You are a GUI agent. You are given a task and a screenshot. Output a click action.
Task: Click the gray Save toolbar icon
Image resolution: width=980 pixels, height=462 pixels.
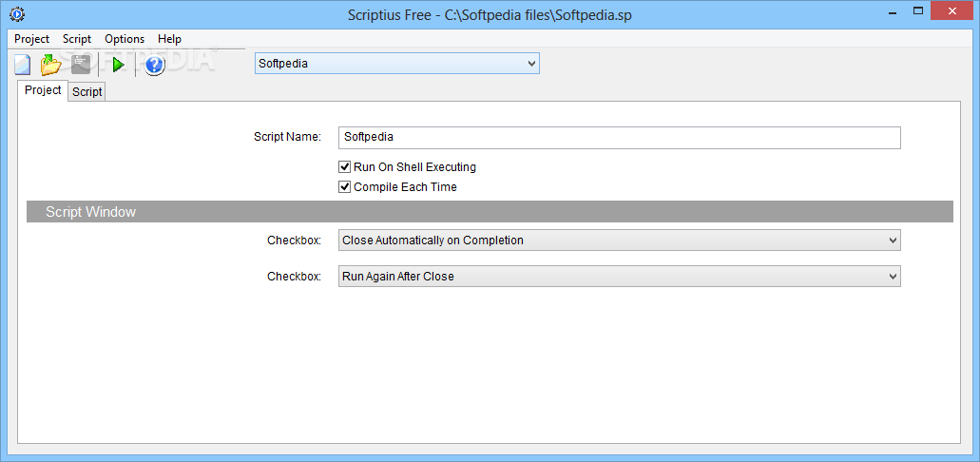pyautogui.click(x=81, y=65)
